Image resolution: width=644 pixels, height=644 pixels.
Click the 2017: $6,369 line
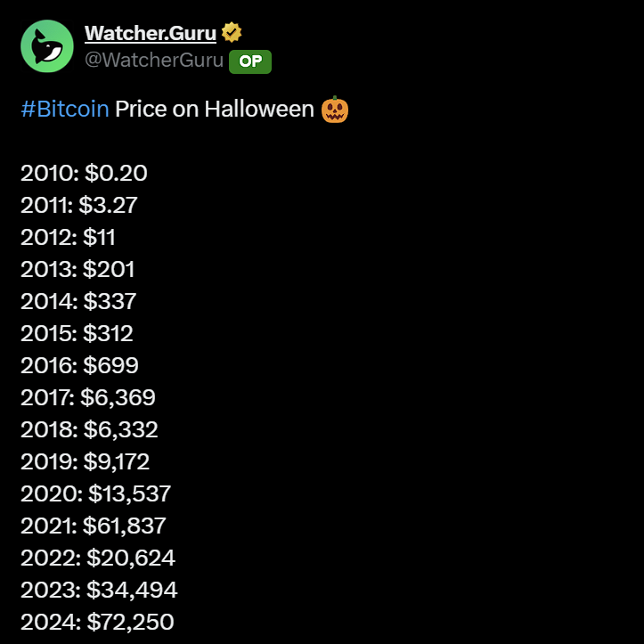pyautogui.click(x=88, y=398)
